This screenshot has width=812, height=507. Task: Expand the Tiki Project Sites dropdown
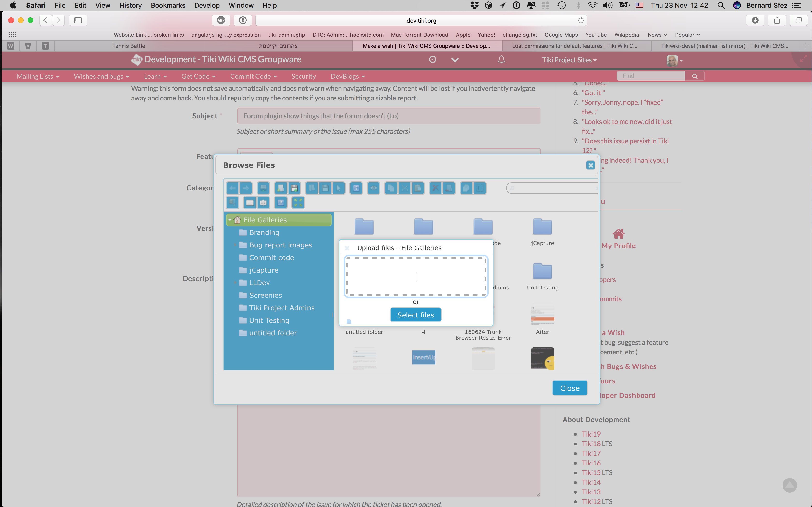coord(569,60)
